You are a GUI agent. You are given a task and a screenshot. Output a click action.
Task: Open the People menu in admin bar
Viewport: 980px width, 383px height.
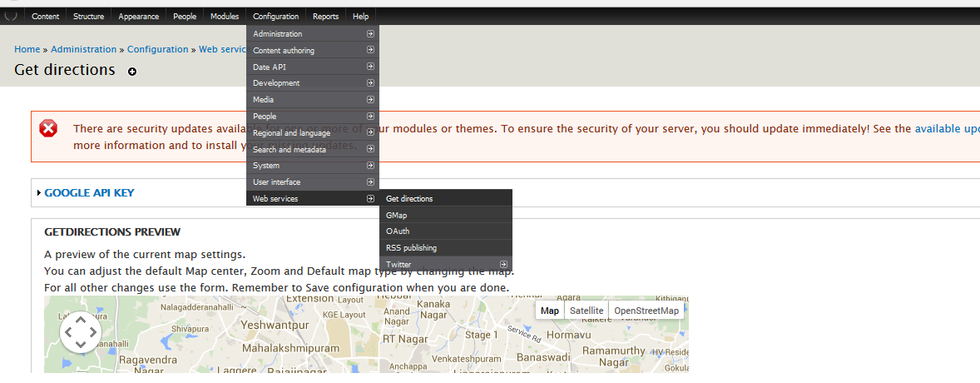(185, 17)
